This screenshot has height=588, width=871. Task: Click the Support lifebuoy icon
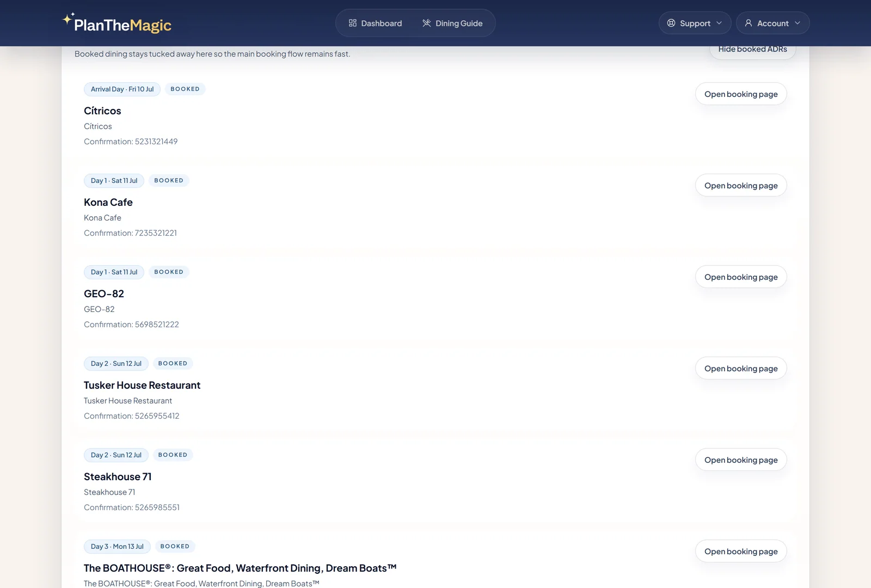coord(671,23)
